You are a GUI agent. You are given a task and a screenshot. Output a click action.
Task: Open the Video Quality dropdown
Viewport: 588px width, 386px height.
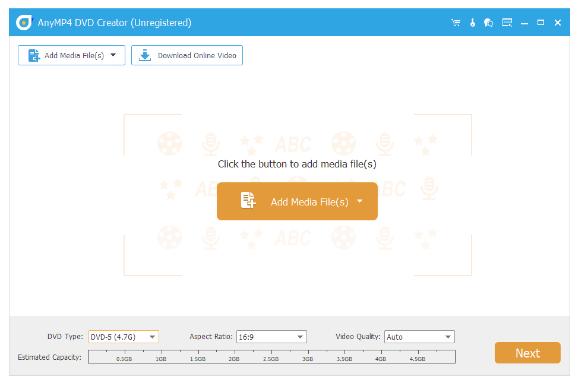tap(419, 337)
